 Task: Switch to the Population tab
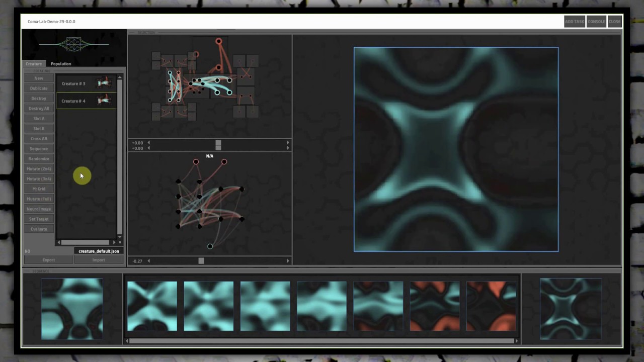(61, 64)
